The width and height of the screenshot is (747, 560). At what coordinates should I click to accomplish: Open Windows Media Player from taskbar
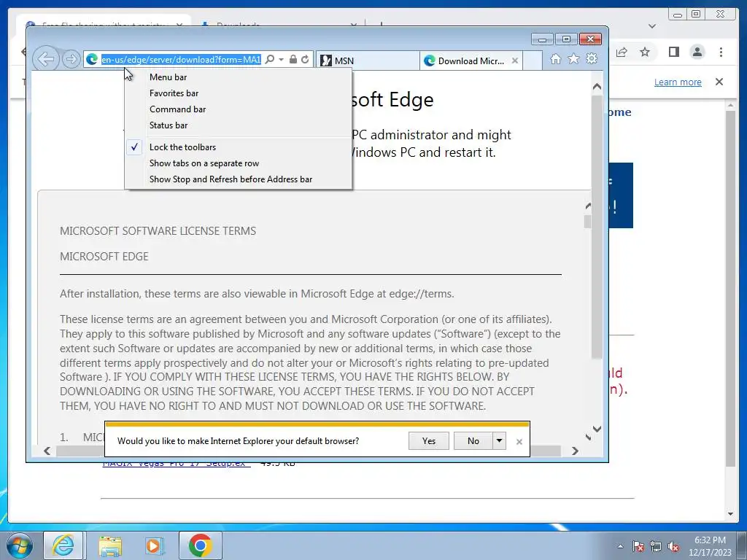pos(154,545)
